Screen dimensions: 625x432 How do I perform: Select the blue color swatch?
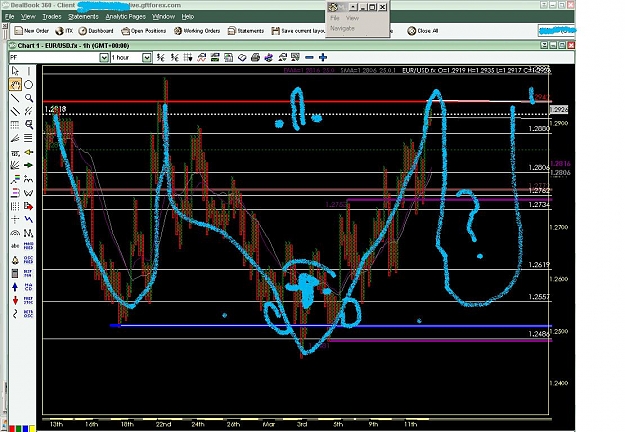tap(25, 429)
